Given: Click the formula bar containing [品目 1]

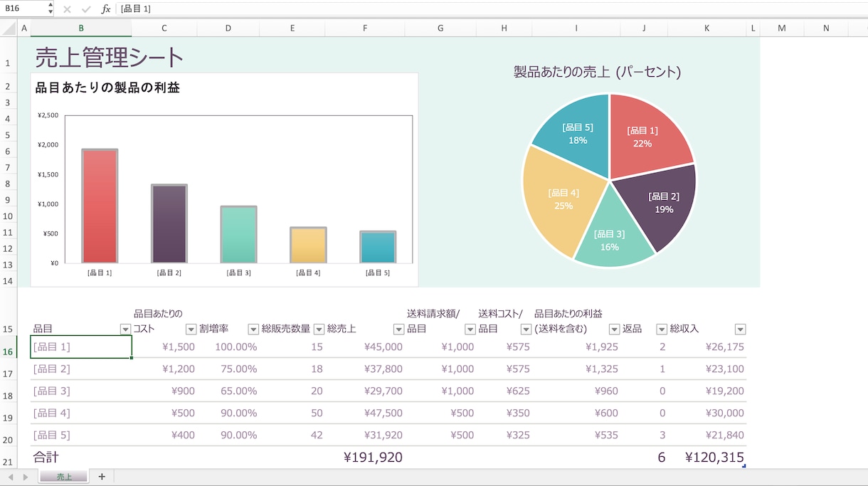Looking at the screenshot, I should click(491, 9).
